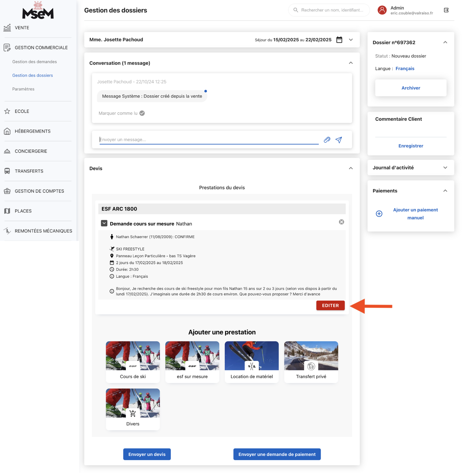Click the logout icon beside Admin
The image size is (462, 476).
tap(446, 10)
